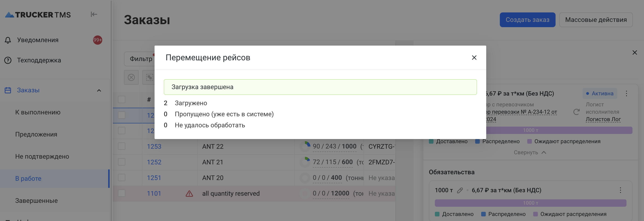Click progress circle icon for order 1251

pyautogui.click(x=305, y=178)
